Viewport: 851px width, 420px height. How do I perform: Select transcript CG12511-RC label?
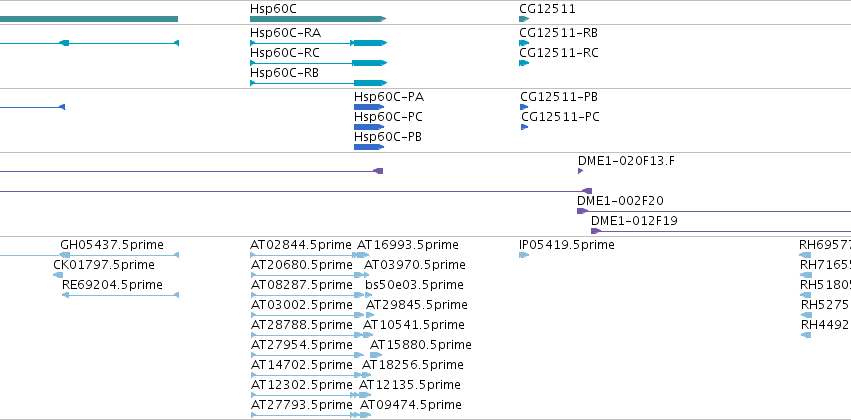pos(559,53)
